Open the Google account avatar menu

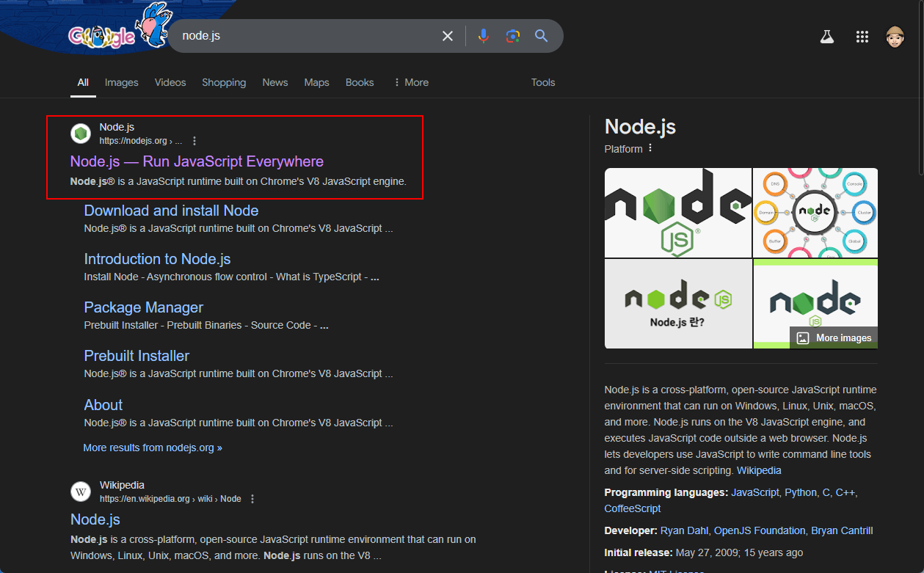[895, 37]
